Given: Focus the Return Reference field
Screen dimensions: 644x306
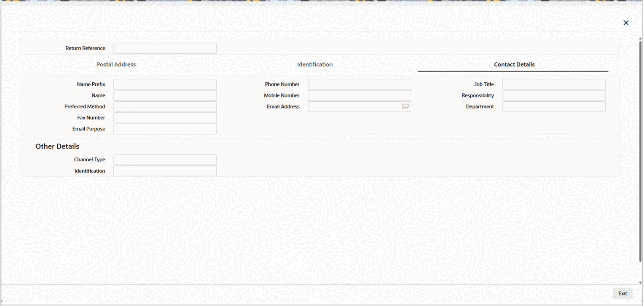Looking at the screenshot, I should click(165, 48).
